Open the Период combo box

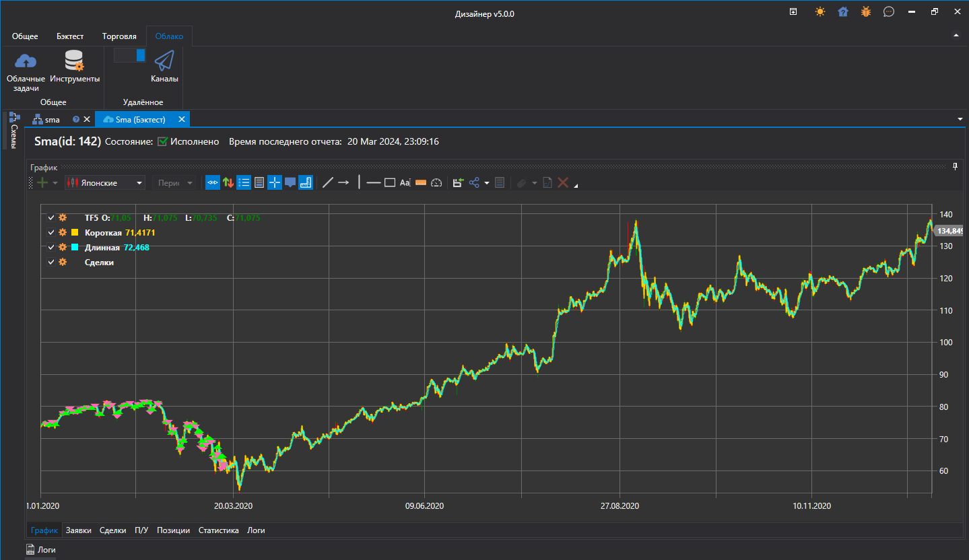[x=174, y=182]
